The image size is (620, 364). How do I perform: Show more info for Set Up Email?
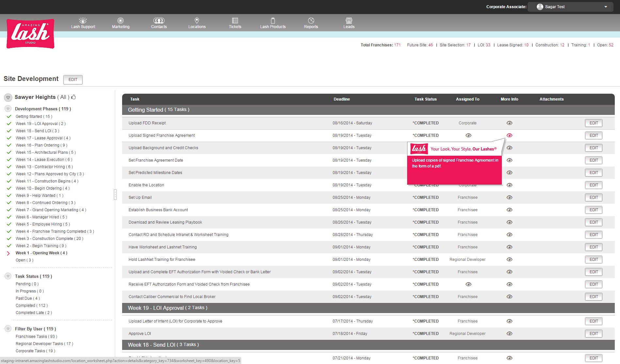point(509,198)
